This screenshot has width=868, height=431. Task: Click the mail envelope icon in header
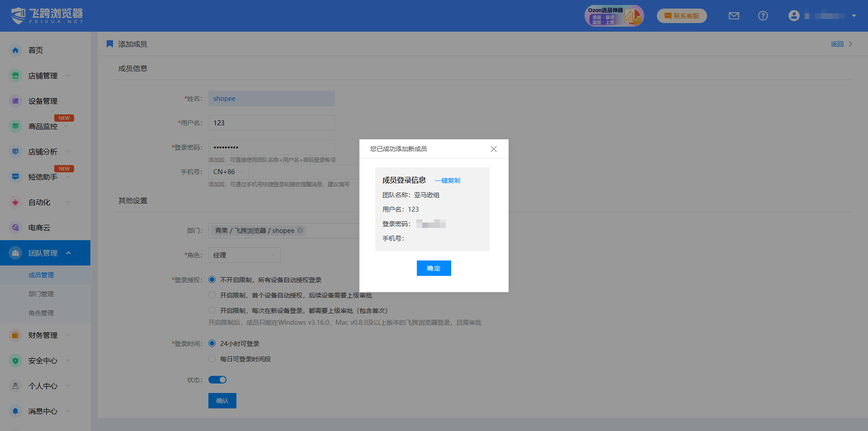pyautogui.click(x=734, y=16)
